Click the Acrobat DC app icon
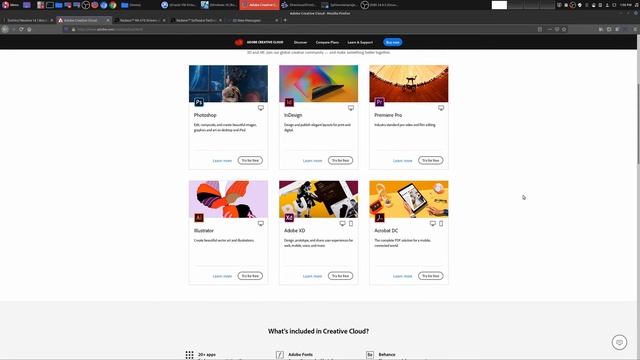 click(x=379, y=218)
